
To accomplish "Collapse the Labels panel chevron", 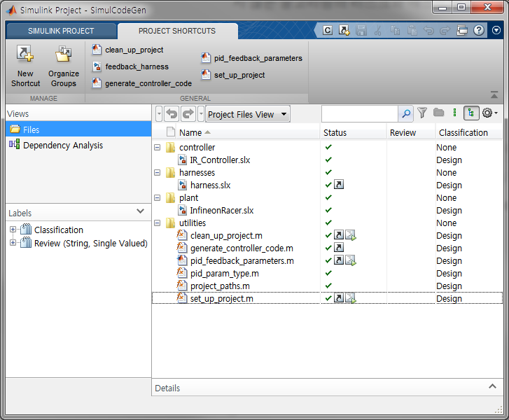I will [140, 211].
